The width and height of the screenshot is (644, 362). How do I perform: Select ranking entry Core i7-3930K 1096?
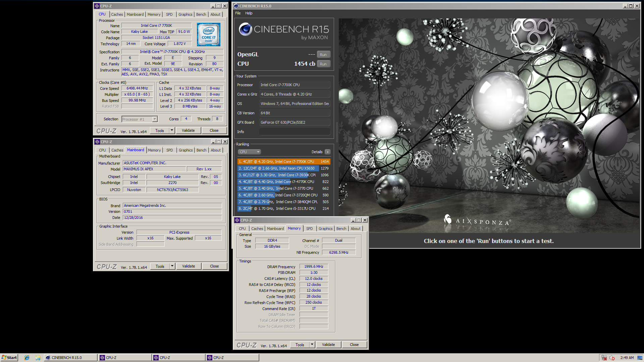pos(284,175)
